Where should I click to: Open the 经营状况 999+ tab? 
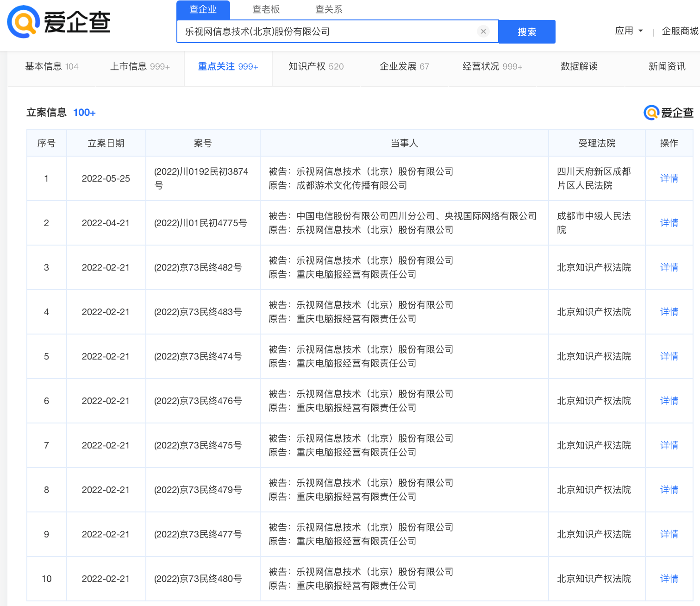coord(493,67)
